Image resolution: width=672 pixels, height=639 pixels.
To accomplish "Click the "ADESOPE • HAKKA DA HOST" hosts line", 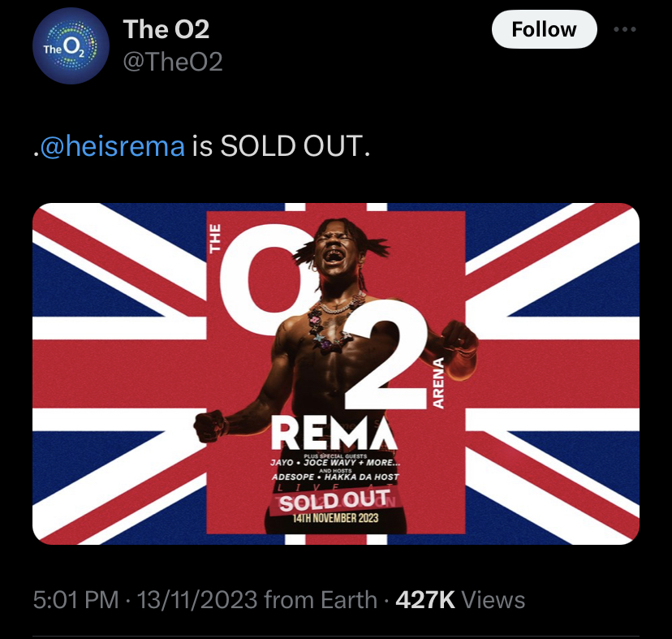I will pyautogui.click(x=334, y=477).
